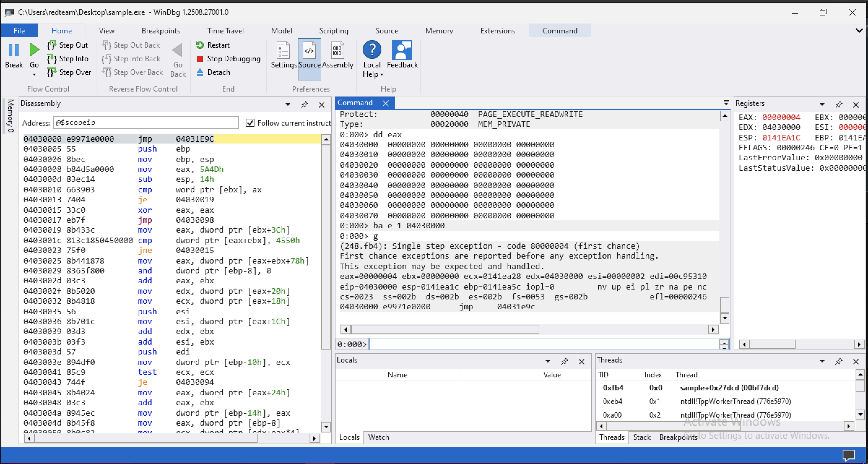The height and width of the screenshot is (464, 868).
Task: Switch to the Memory ribbon tab
Action: tap(439, 31)
